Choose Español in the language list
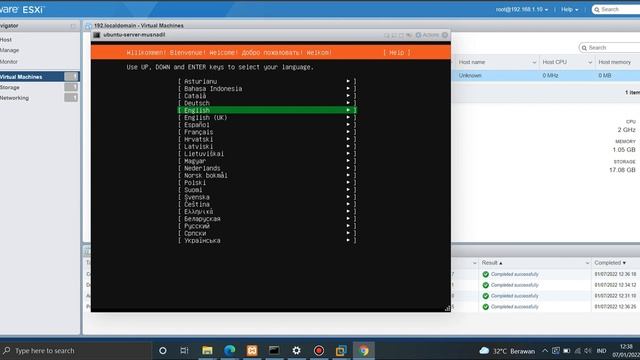The image size is (640, 360). click(x=267, y=125)
